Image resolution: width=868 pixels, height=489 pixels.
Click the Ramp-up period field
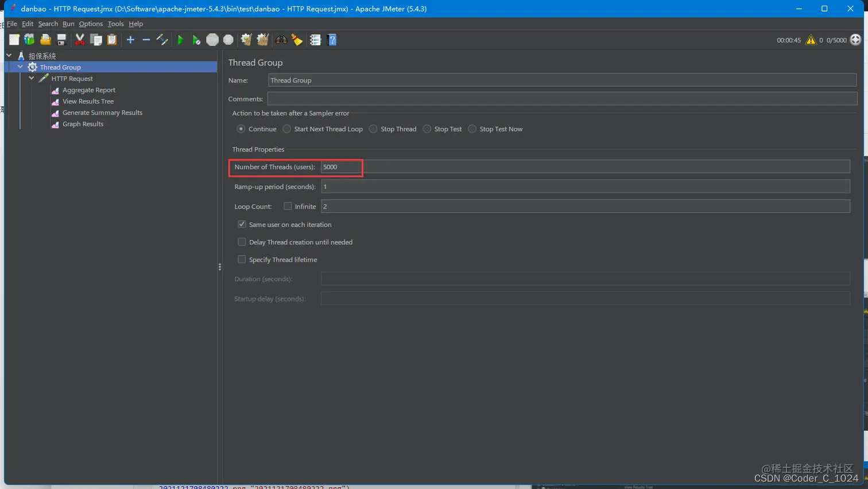pyautogui.click(x=585, y=186)
